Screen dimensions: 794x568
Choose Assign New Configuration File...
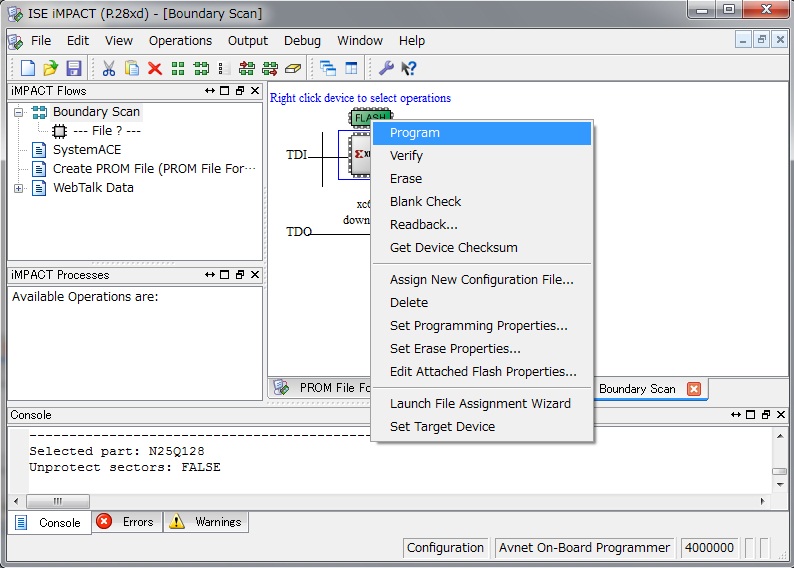point(482,279)
